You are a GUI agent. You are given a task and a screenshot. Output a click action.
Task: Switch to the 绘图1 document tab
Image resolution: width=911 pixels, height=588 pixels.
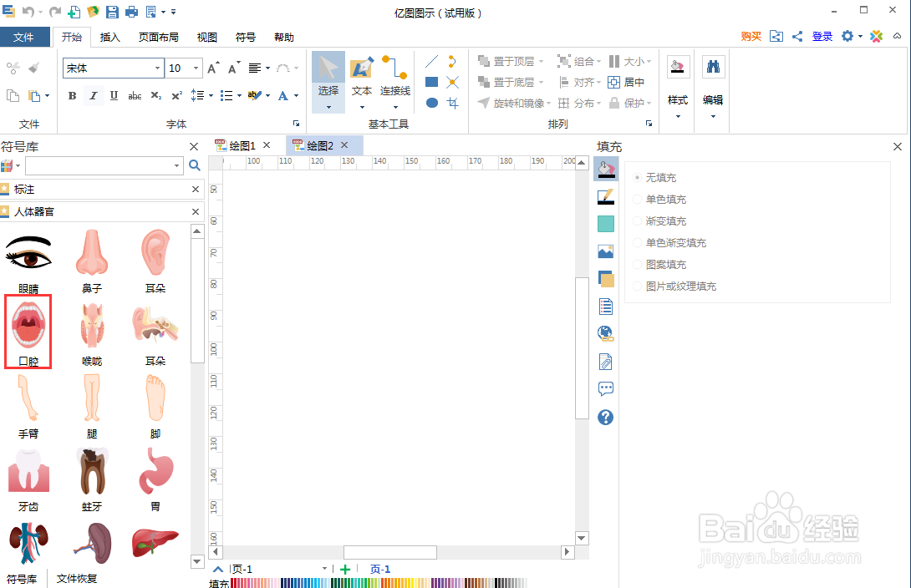click(242, 144)
